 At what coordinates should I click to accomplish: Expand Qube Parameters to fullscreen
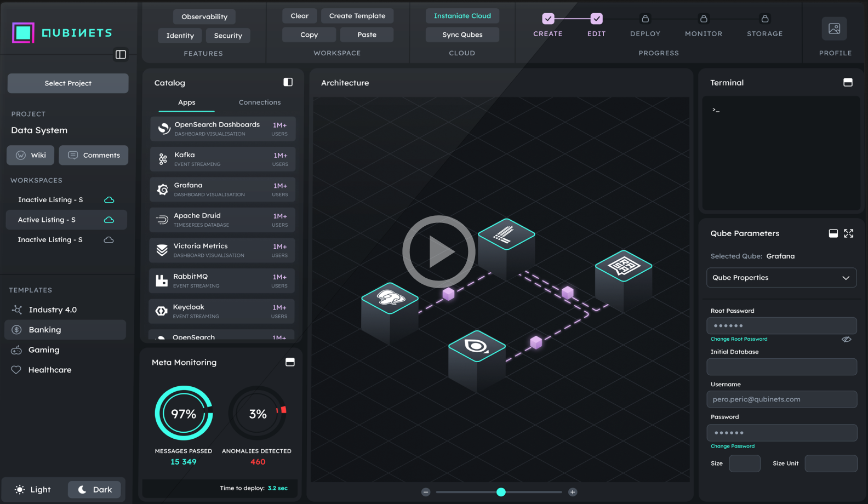tap(848, 233)
